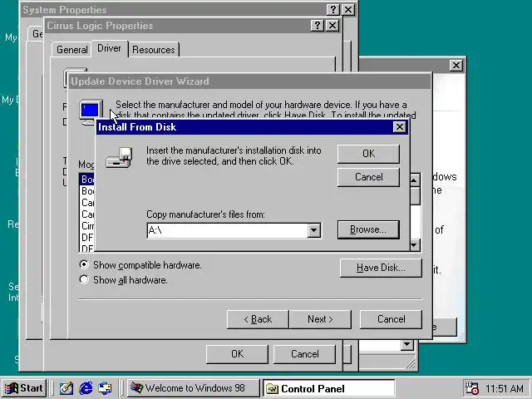
Task: Open the channels quick launch icon beside Internet Explorer
Action: pyautogui.click(x=105, y=388)
